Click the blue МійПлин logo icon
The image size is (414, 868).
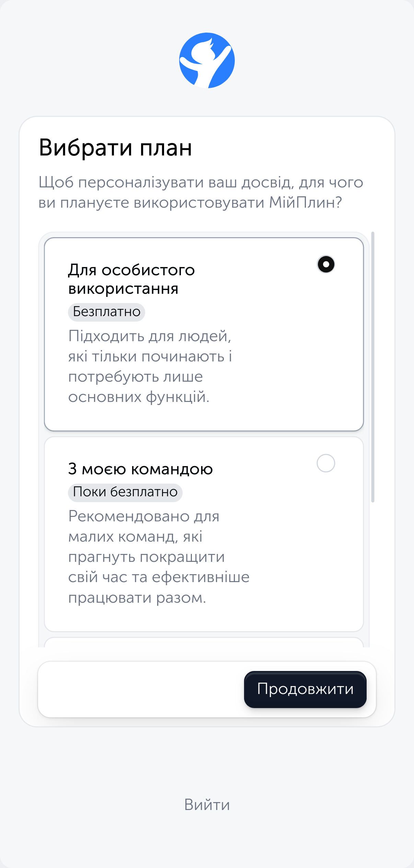[207, 60]
